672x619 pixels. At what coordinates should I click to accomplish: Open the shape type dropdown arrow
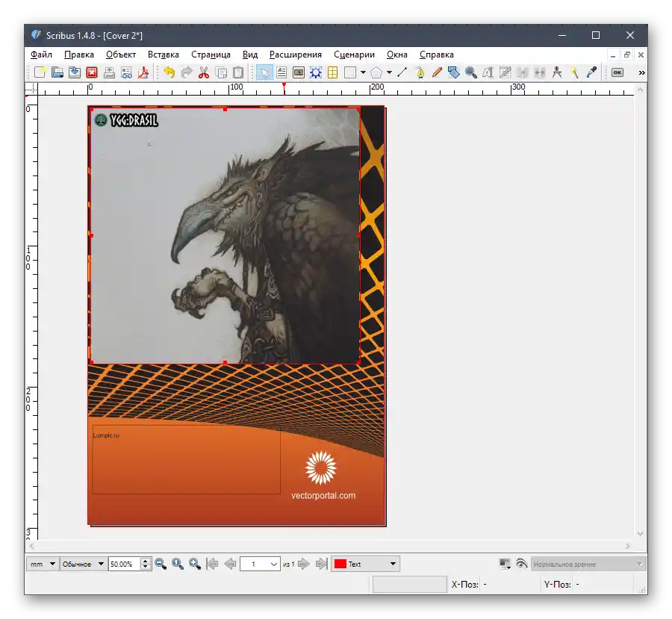coord(363,72)
